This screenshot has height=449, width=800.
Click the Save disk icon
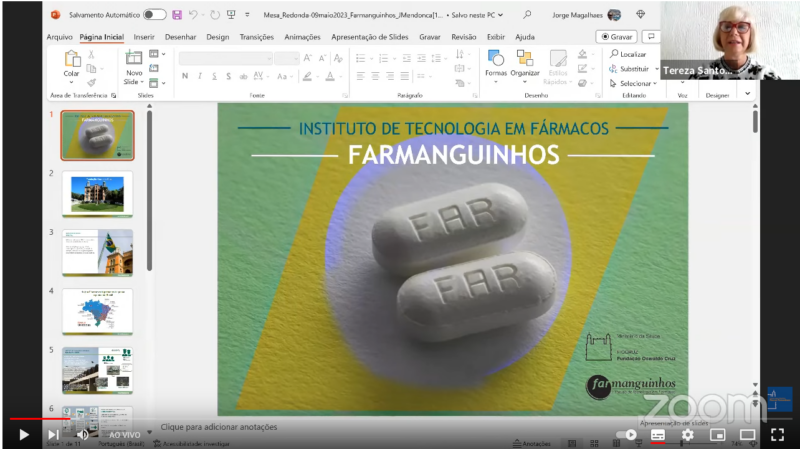(177, 15)
